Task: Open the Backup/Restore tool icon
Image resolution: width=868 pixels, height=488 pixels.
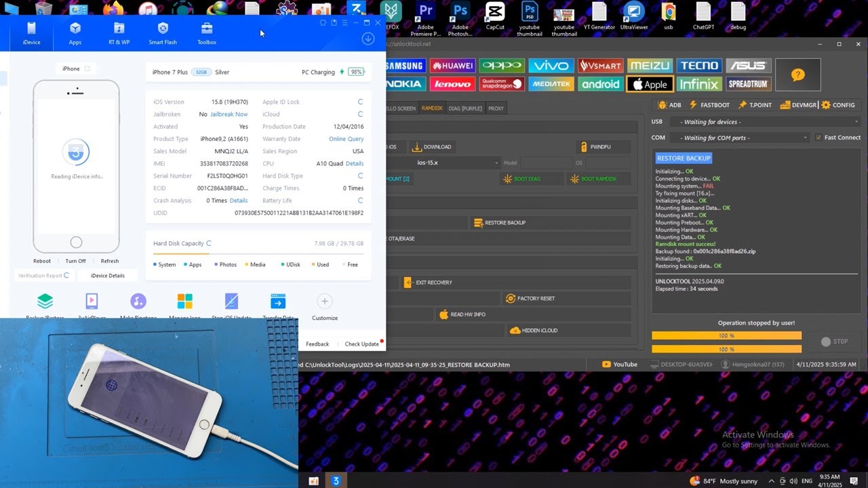Action: [45, 306]
